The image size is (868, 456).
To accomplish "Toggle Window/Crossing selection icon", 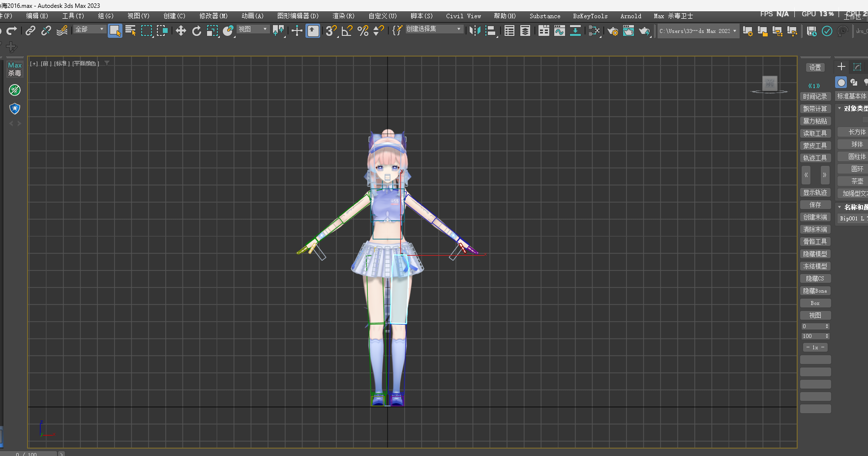I will click(162, 31).
